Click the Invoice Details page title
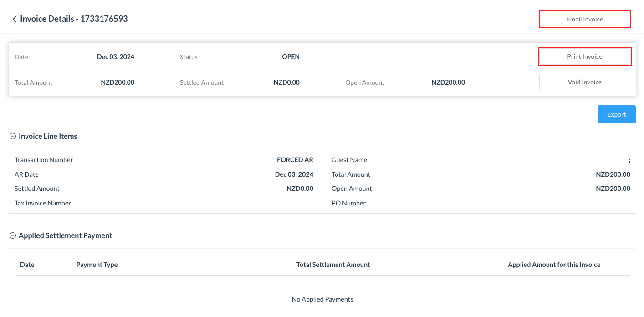The image size is (644, 317). coord(74,19)
